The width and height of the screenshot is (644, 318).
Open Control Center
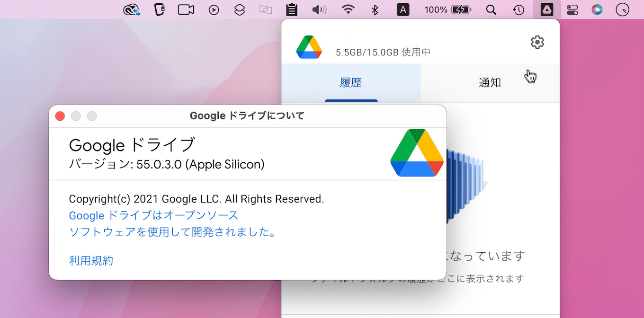click(x=572, y=9)
